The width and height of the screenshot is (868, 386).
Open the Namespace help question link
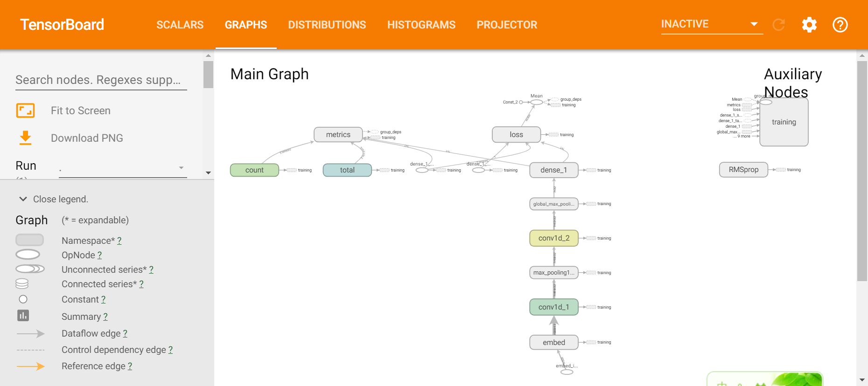(x=119, y=241)
